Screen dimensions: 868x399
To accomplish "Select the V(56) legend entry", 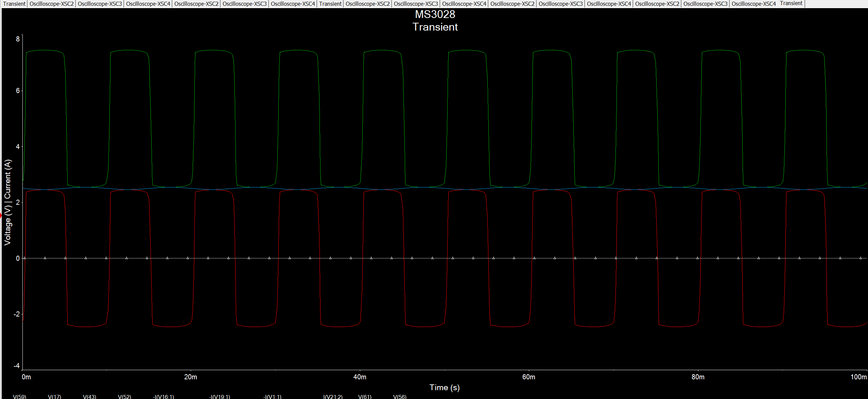I will coord(400,396).
